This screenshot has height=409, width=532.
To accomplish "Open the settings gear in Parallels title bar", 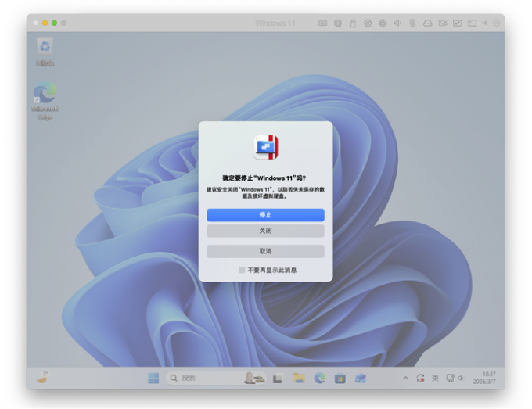I will tap(495, 23).
